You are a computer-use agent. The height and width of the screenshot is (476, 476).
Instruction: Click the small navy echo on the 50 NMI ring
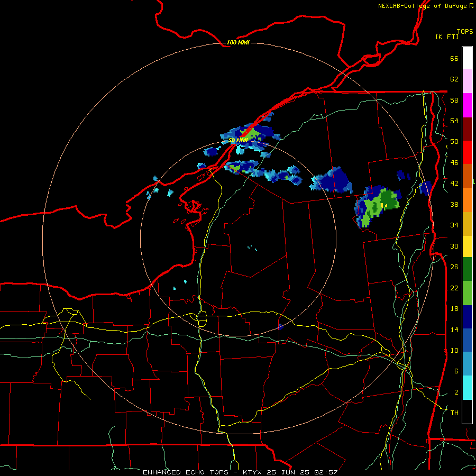280,327
